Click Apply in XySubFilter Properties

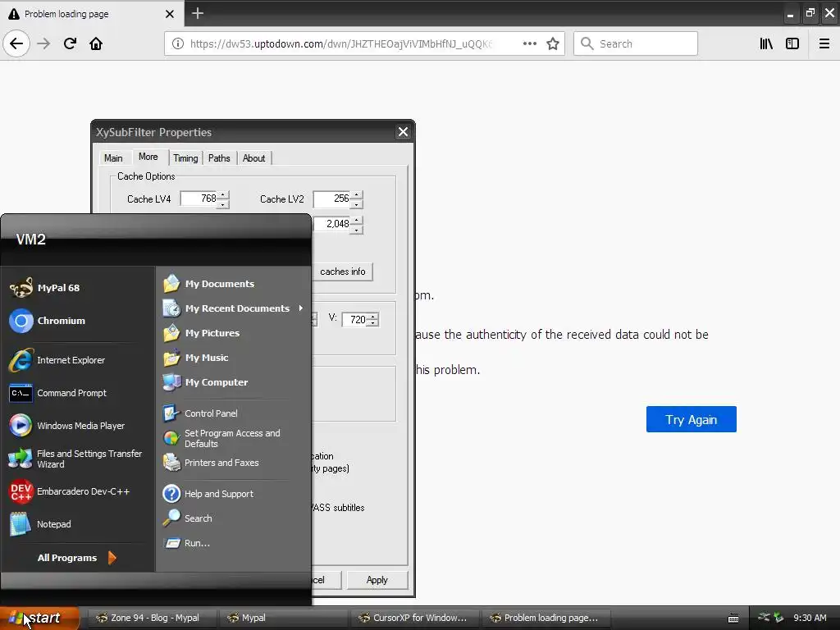pos(377,580)
